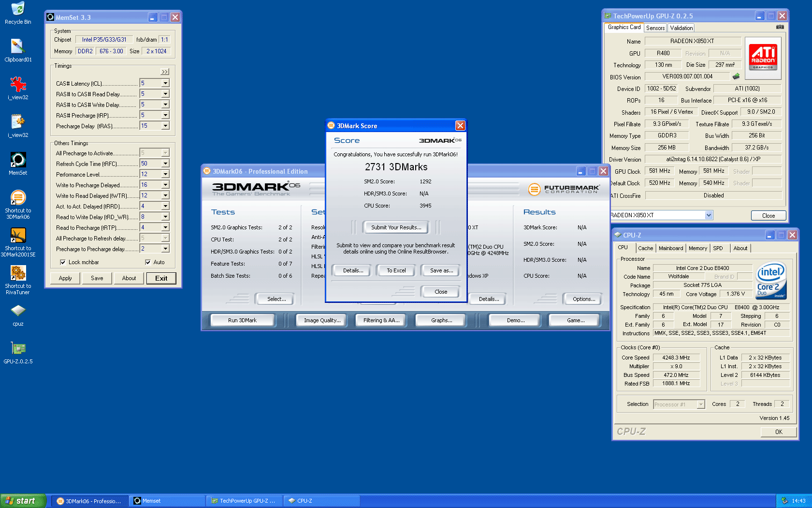Click the camera screenshot icon in GPU-Z
The image size is (812, 508).
tap(780, 27)
